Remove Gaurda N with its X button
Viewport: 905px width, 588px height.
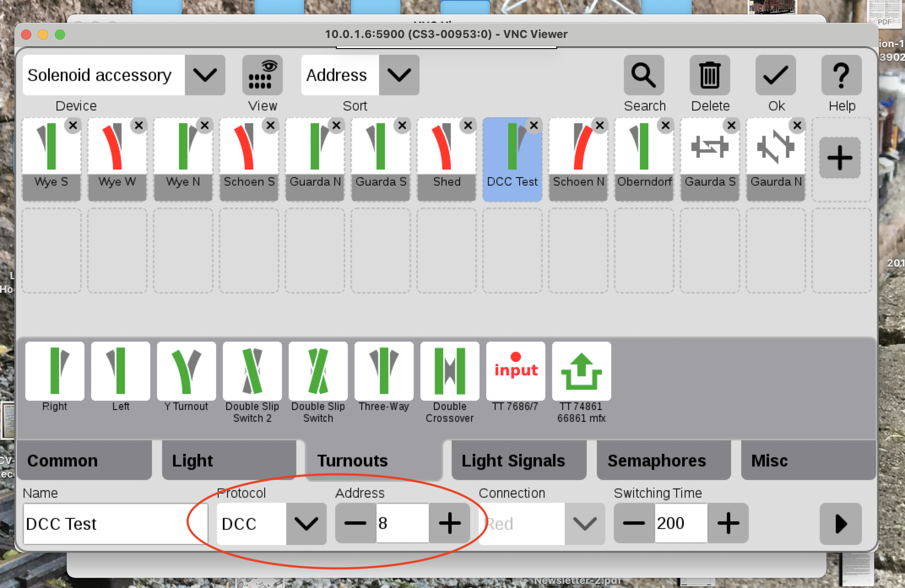pyautogui.click(x=797, y=125)
